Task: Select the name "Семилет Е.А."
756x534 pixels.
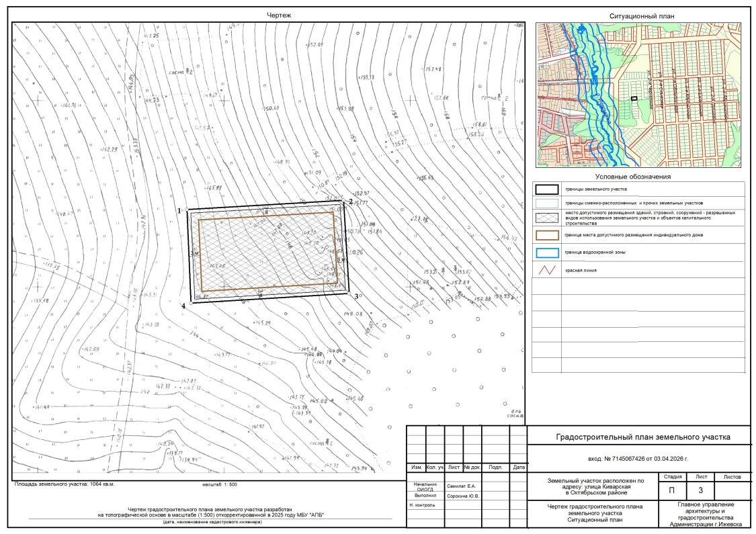Action: [462, 486]
